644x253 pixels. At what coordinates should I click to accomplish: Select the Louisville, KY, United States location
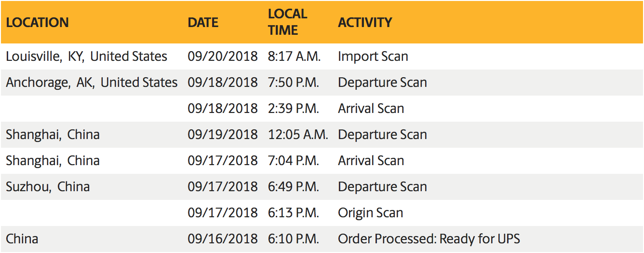pyautogui.click(x=87, y=56)
